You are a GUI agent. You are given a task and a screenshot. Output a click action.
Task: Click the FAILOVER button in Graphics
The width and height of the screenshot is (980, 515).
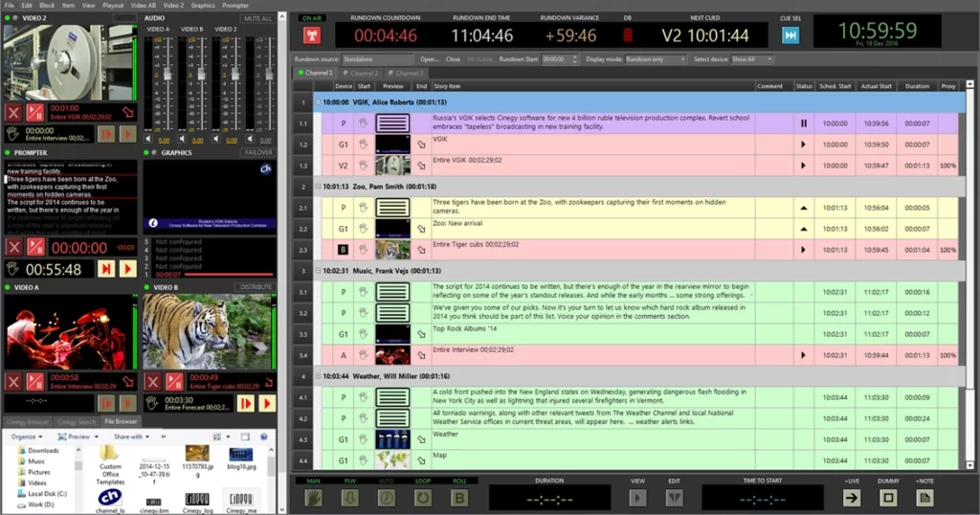pyautogui.click(x=256, y=152)
